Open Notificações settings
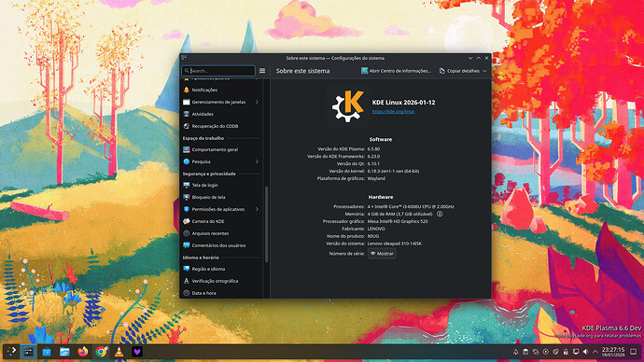Viewport: 644px width, 362px height. (221, 90)
